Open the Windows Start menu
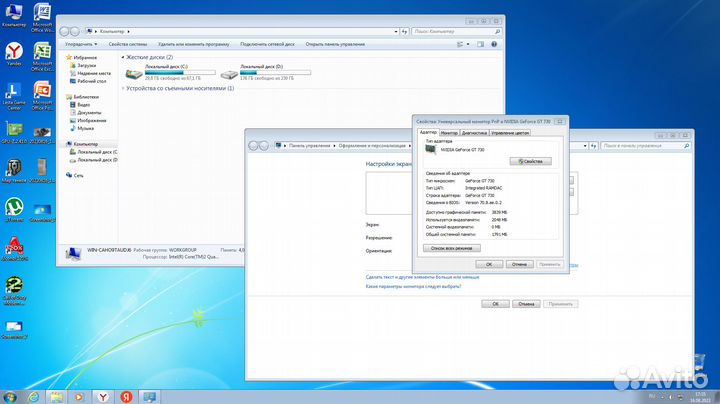 click(10, 397)
